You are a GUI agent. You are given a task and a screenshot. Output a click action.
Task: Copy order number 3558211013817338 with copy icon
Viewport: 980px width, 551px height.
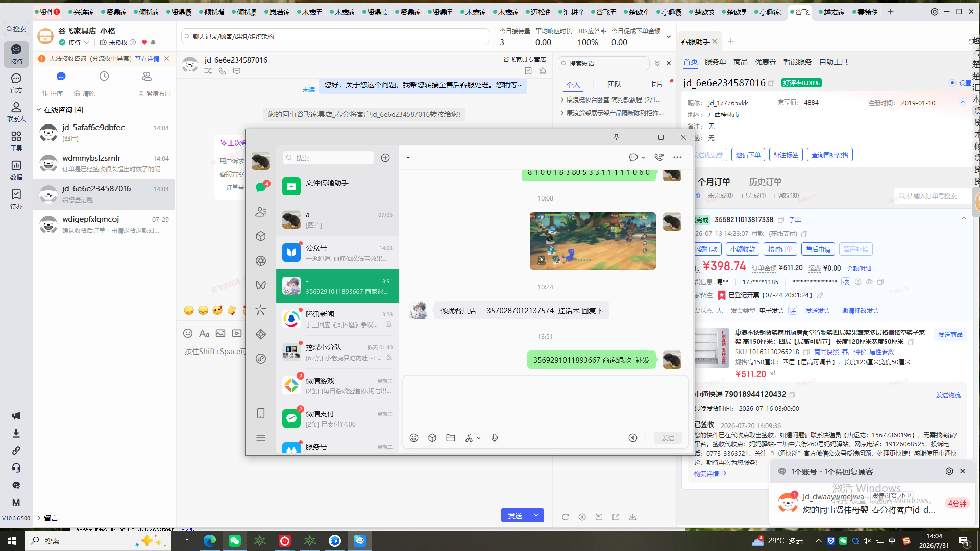coord(781,220)
